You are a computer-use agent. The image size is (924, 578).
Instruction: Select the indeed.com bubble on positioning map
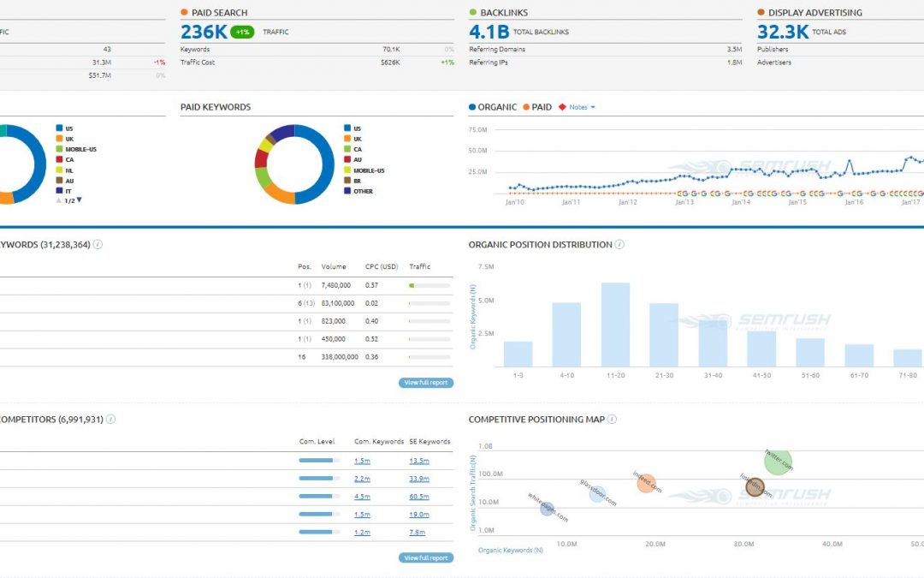pos(647,483)
